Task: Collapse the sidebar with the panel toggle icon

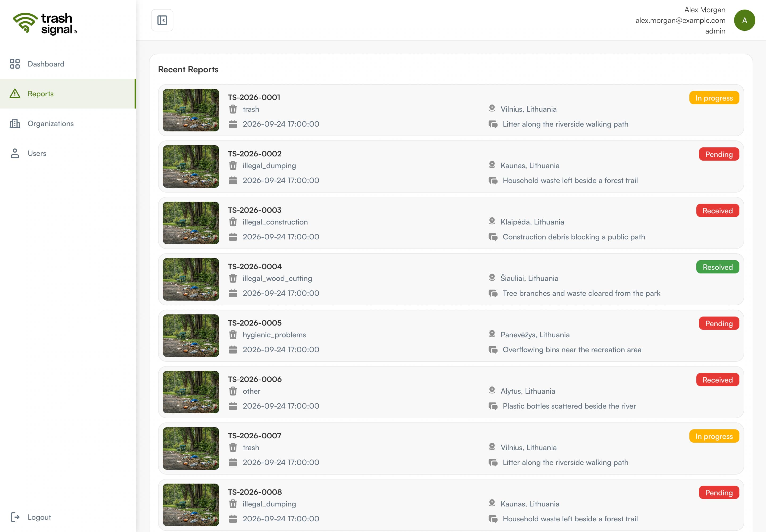Action: (x=162, y=20)
